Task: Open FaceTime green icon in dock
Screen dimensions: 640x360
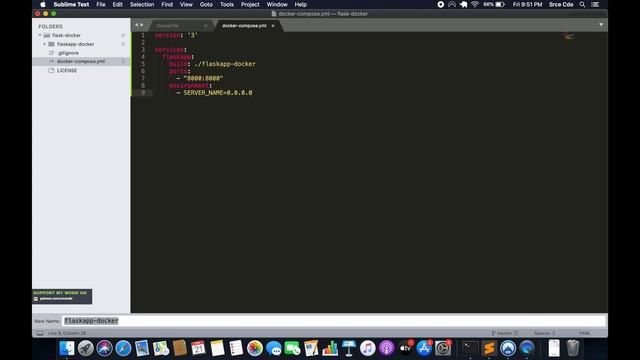Action: click(x=292, y=348)
